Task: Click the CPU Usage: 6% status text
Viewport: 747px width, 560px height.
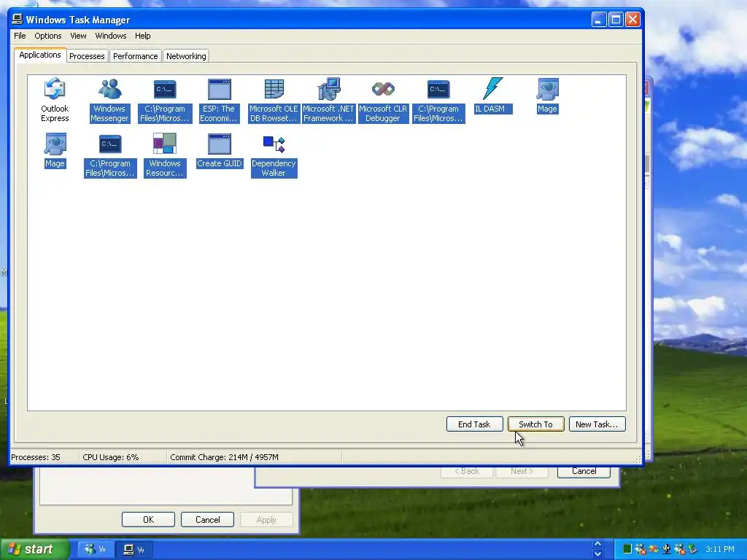Action: (x=111, y=457)
